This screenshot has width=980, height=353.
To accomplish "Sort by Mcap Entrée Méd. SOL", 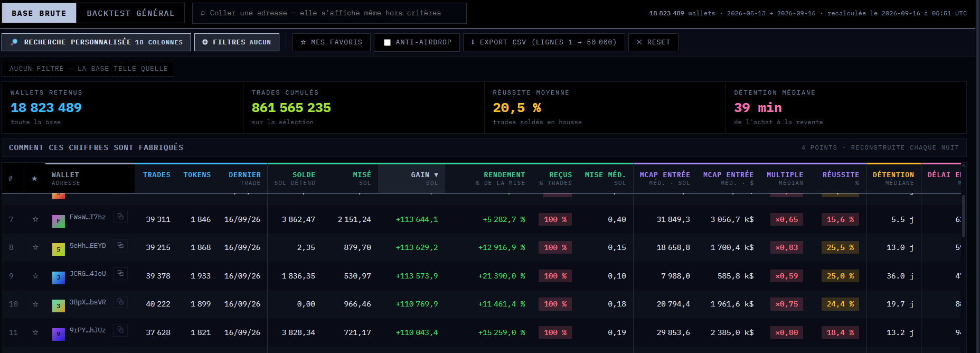I will [665, 179].
